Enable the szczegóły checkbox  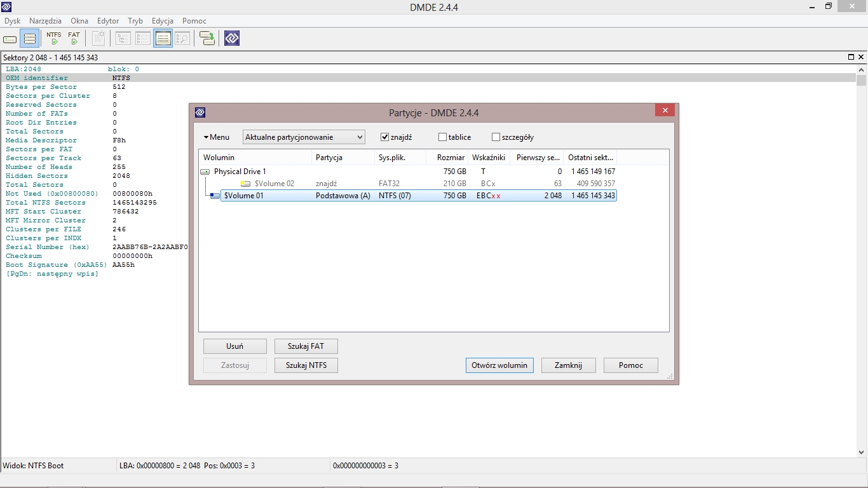point(496,137)
